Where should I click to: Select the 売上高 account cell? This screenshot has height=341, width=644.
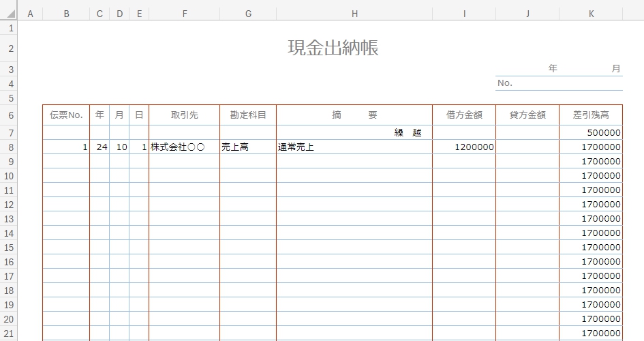[248, 147]
